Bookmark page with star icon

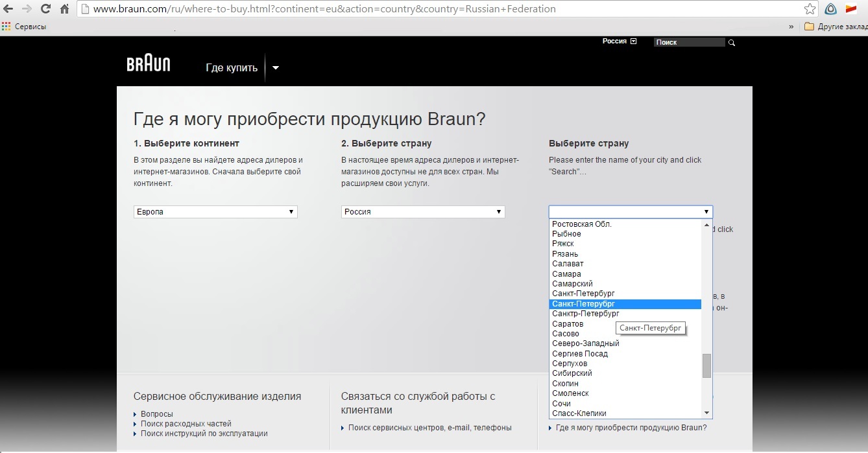point(810,9)
